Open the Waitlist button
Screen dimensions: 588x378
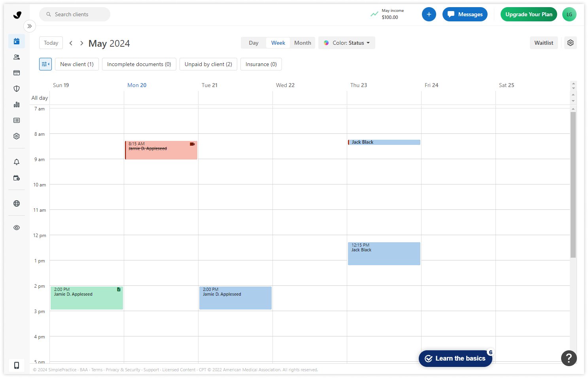click(x=543, y=43)
